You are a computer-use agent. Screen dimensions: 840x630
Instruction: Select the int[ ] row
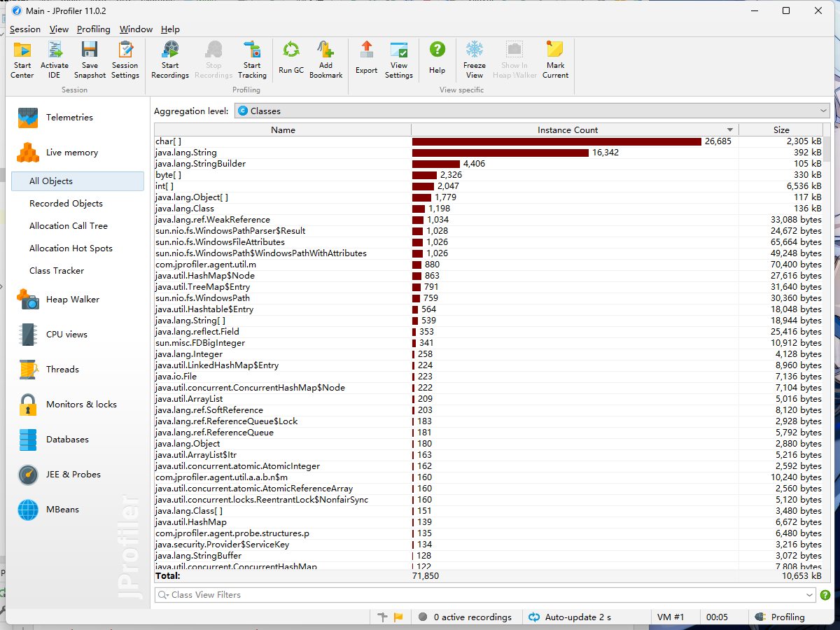489,186
